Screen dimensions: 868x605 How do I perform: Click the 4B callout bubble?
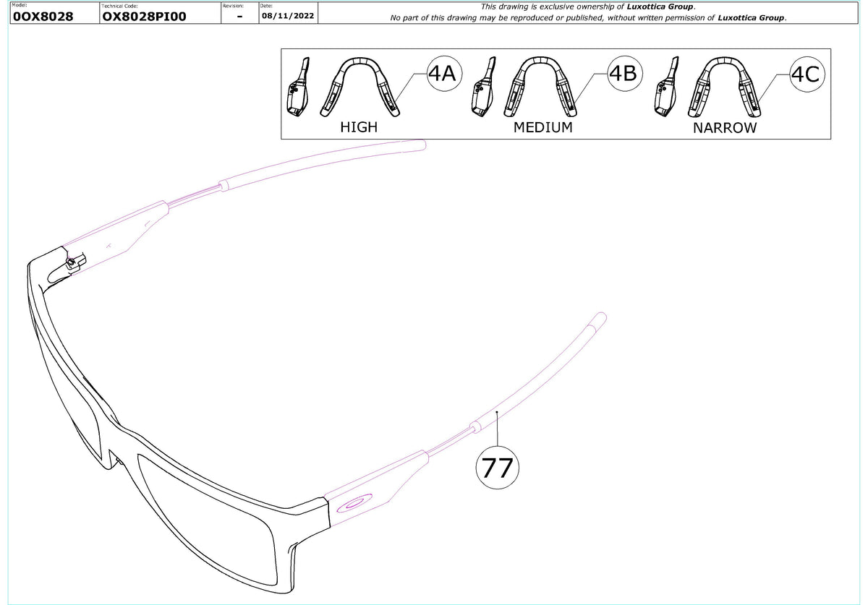(x=624, y=73)
